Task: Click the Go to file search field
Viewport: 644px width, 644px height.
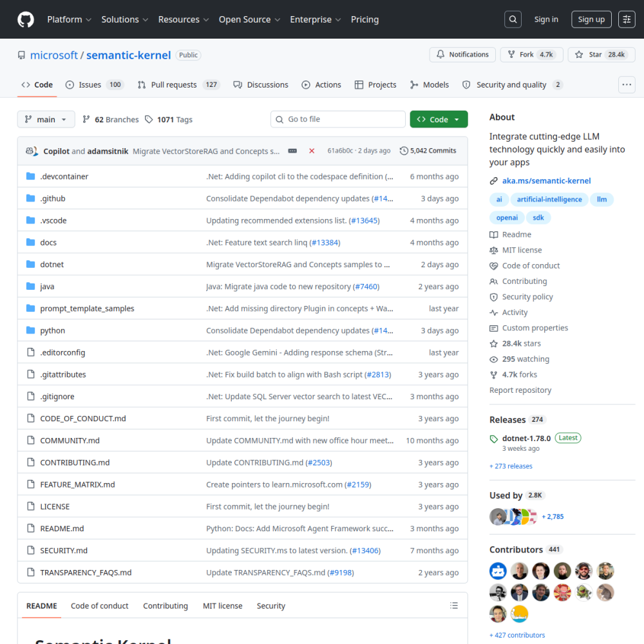Action: coord(337,119)
